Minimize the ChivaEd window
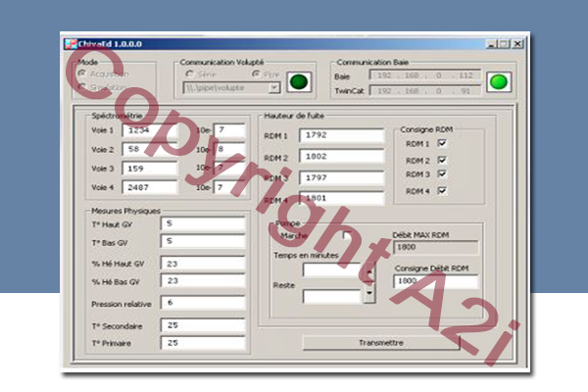 pos(490,43)
